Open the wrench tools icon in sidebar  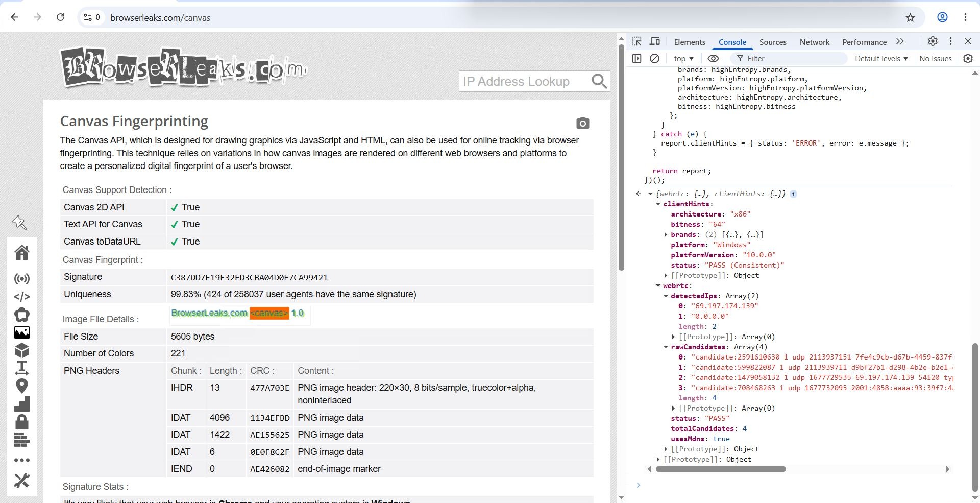(22, 481)
